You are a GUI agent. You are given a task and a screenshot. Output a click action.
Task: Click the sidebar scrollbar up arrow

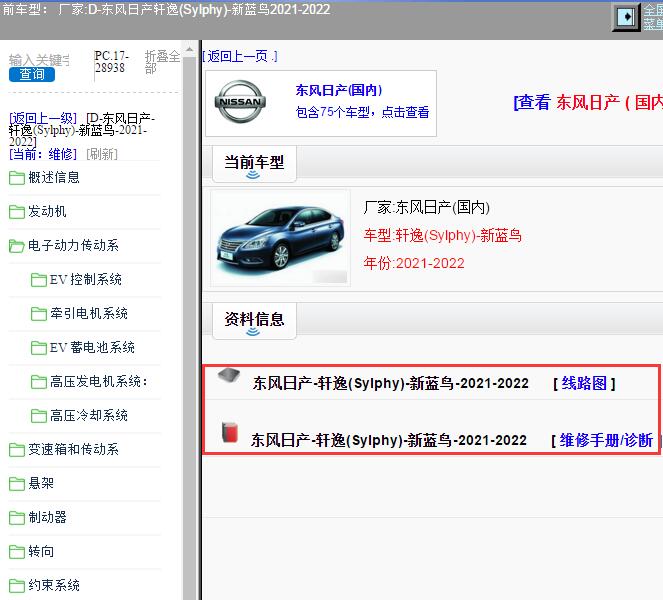point(190,50)
